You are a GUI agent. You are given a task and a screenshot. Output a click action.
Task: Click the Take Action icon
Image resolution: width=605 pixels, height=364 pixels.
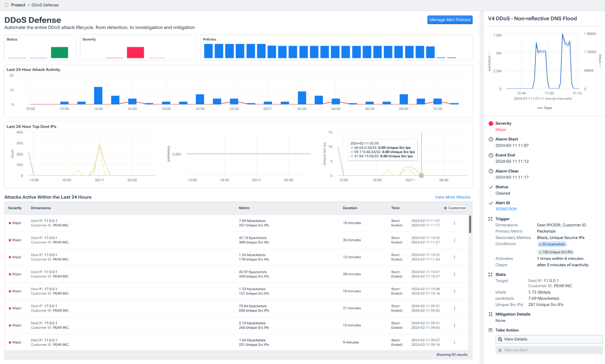point(490,330)
